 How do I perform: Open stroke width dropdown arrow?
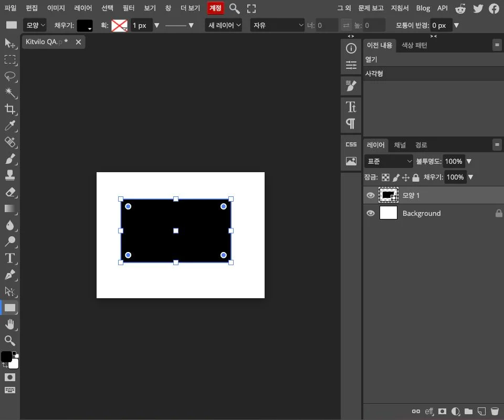pyautogui.click(x=157, y=25)
